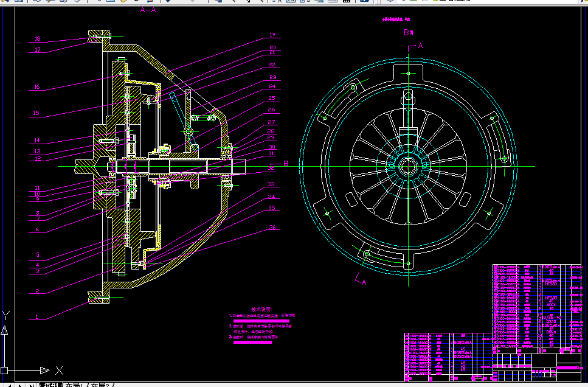
Task: Click part balloon number 24
Action: click(272, 86)
